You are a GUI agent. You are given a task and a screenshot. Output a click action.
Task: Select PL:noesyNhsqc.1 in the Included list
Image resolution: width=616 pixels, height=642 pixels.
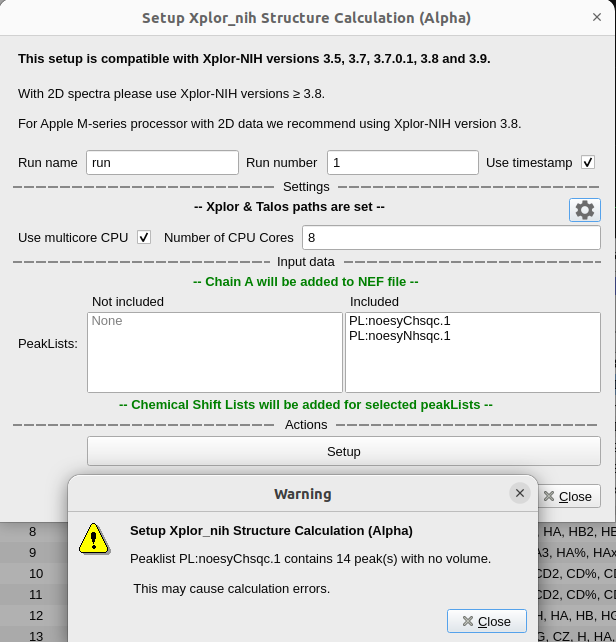399,336
